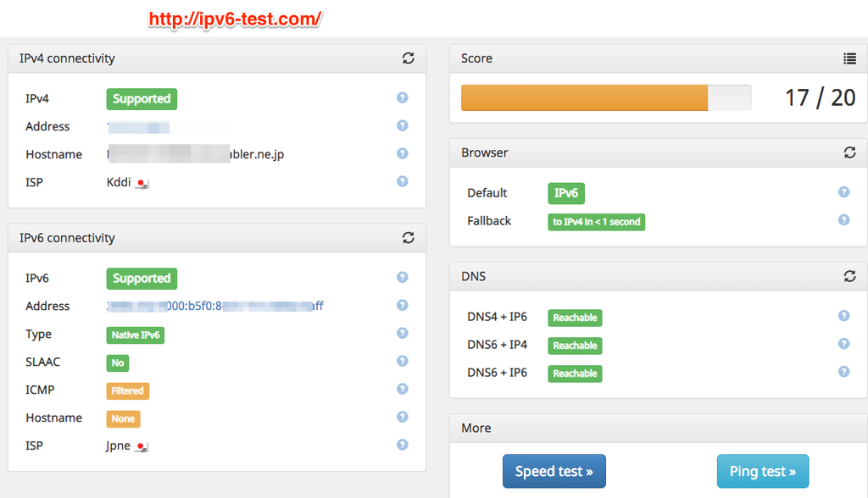Click the Browser Default IPv6 badge
This screenshot has height=498, width=868.
(565, 193)
